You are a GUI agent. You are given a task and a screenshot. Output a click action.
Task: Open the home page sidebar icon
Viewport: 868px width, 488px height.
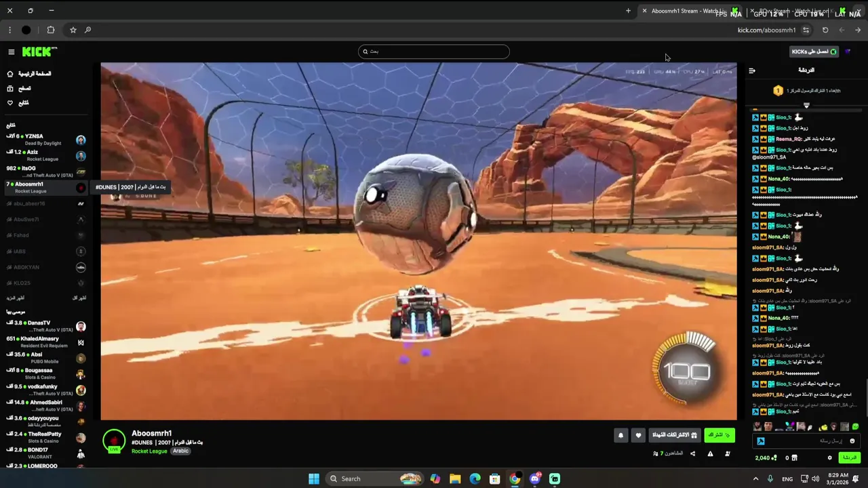(x=10, y=74)
